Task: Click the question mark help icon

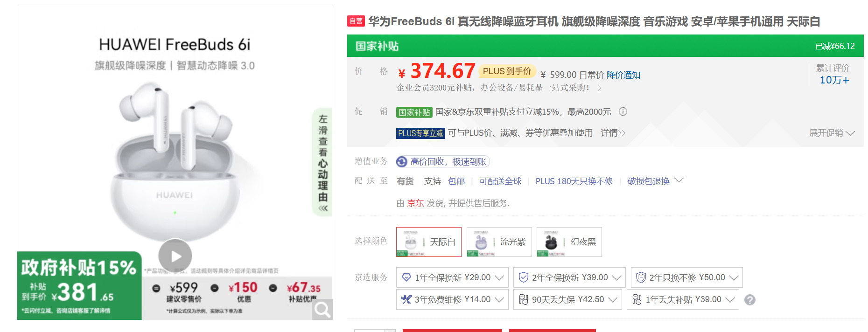Action: (750, 300)
